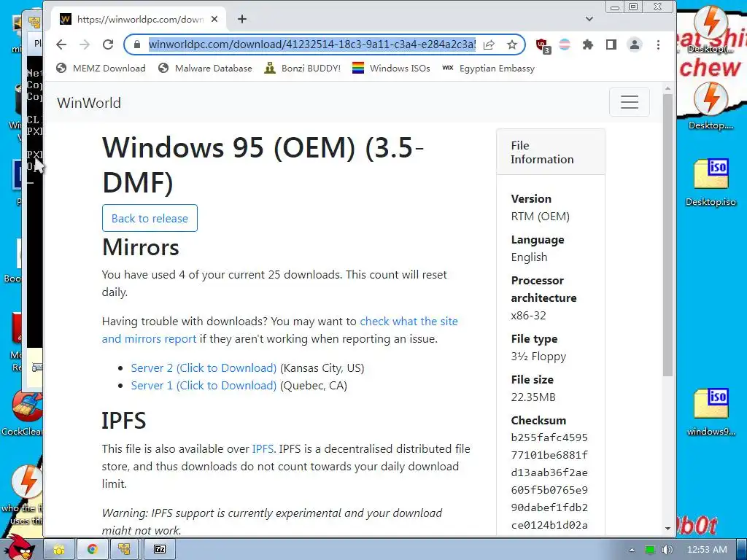Bookmark this page with the star icon
This screenshot has height=560, width=747.
(512, 44)
